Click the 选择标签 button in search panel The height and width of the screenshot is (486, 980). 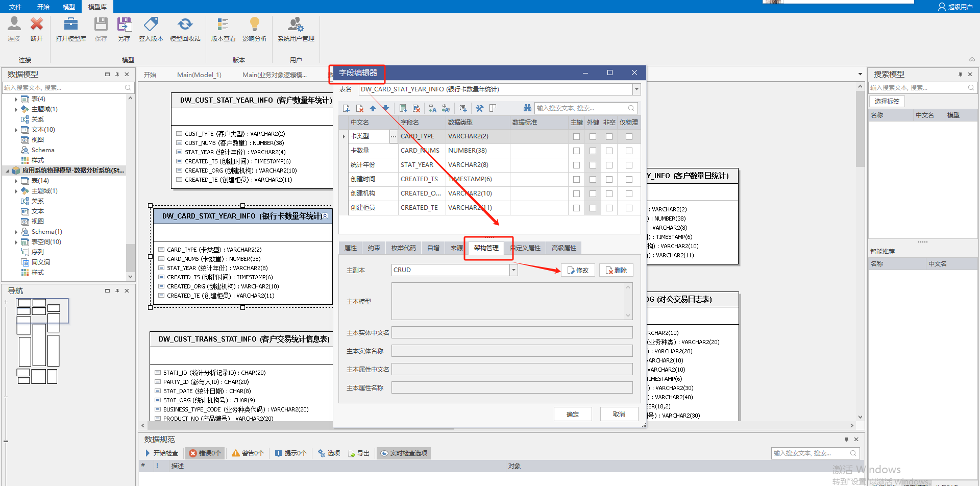click(x=887, y=101)
